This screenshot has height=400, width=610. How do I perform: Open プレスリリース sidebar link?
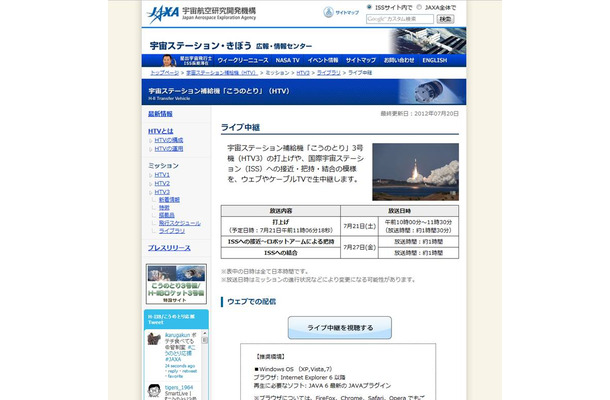tap(169, 248)
